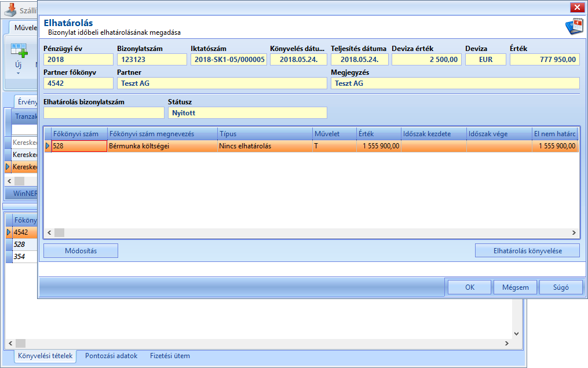Confirm the dialog with OK
The image size is (588, 368).
pos(469,287)
